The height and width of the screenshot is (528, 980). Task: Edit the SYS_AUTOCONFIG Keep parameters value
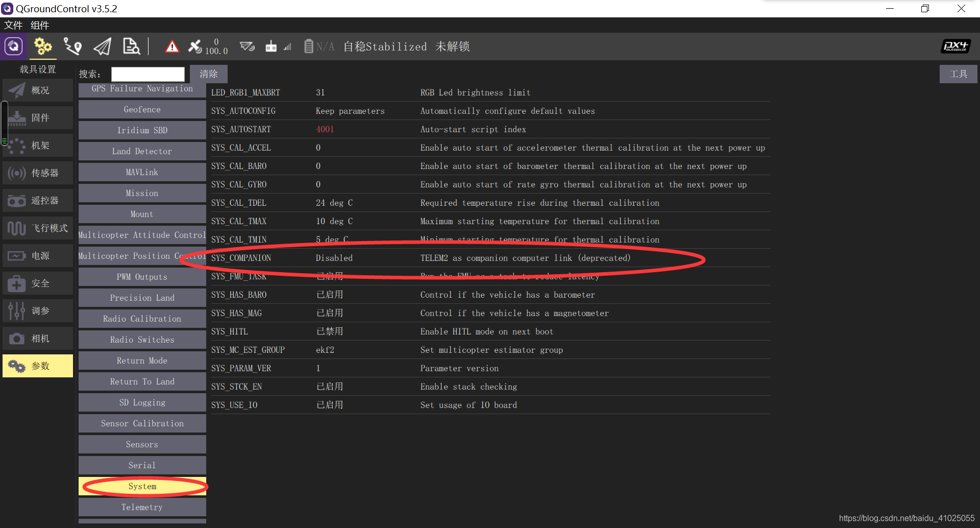click(x=350, y=111)
